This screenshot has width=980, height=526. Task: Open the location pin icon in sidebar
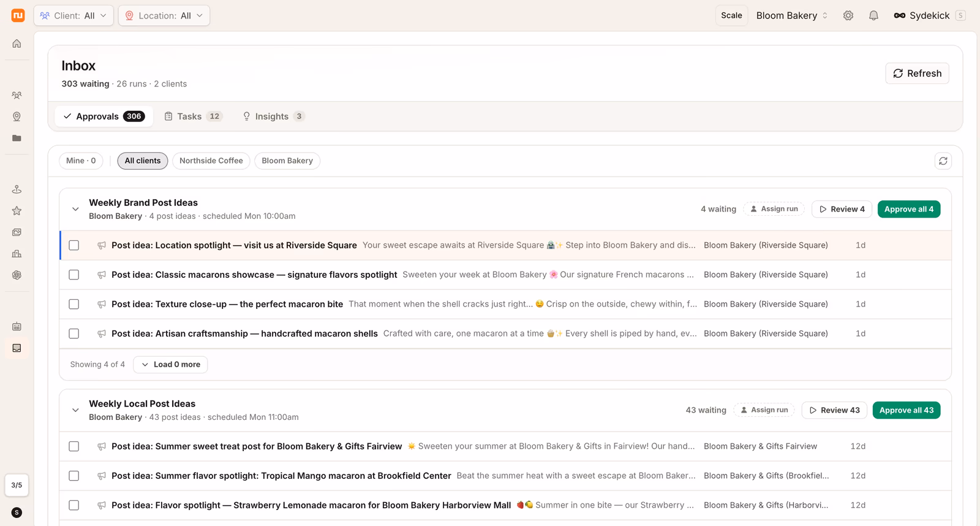pyautogui.click(x=17, y=116)
